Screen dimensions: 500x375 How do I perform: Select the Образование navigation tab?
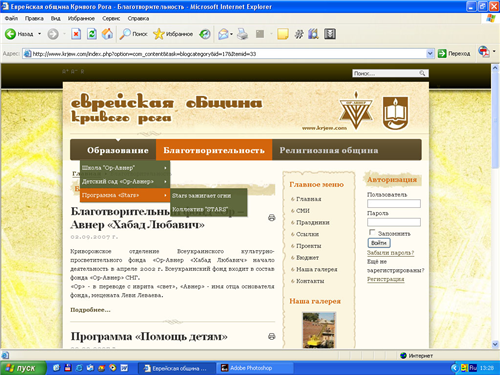[118, 150]
